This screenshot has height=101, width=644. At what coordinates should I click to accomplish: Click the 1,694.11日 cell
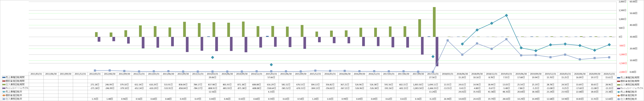pos(433,85)
